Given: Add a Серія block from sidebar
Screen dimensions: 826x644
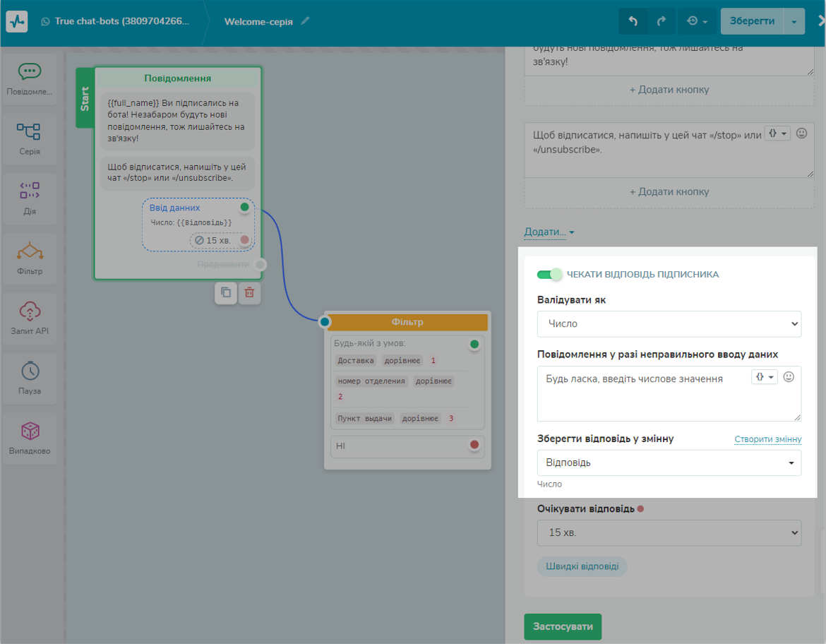Looking at the screenshot, I should click(x=30, y=139).
